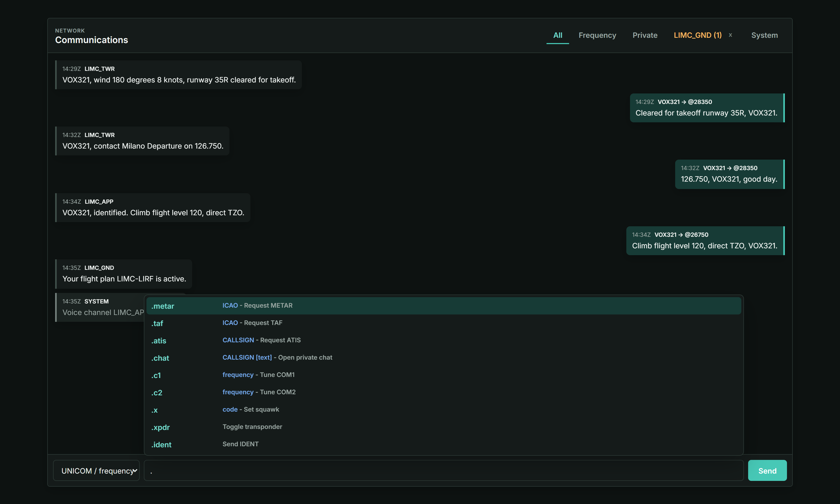Select the .xpdr Toggle transponder command
The width and height of the screenshot is (840, 504).
pyautogui.click(x=443, y=427)
